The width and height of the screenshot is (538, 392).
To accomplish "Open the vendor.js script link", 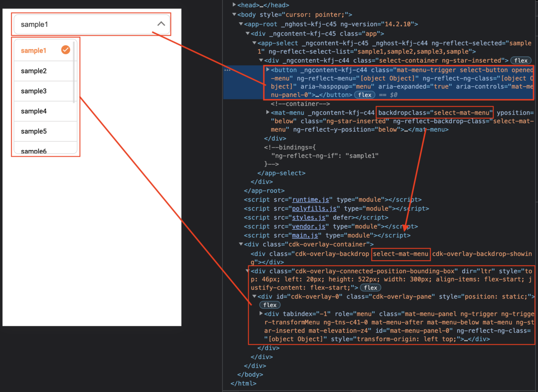I will (x=309, y=227).
